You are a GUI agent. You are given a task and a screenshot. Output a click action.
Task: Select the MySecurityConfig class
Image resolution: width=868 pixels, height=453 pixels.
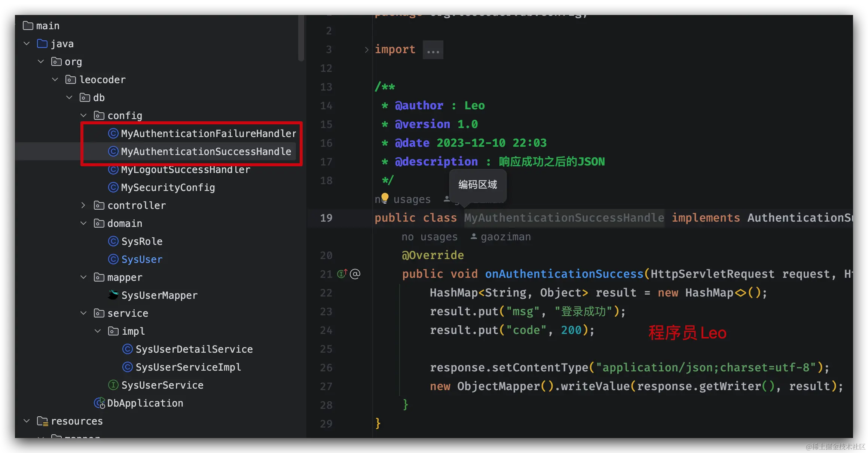[168, 188]
